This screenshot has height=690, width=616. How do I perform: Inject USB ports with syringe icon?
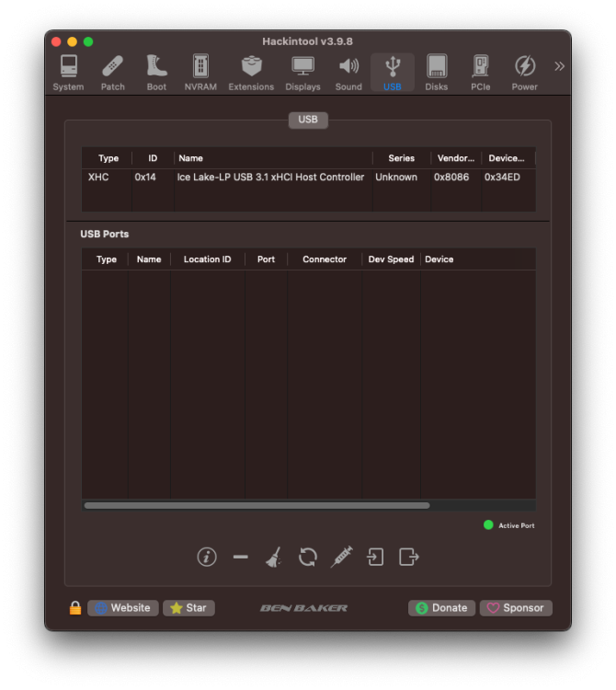342,557
